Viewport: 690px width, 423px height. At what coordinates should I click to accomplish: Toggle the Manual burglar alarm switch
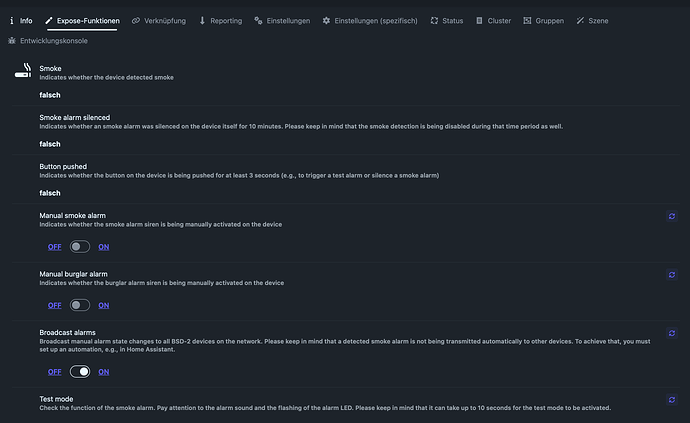(80, 305)
